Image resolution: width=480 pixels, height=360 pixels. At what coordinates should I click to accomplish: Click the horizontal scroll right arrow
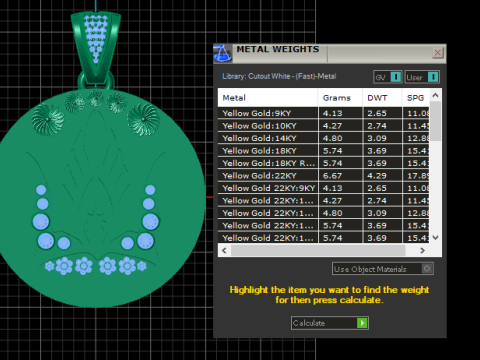[423, 250]
